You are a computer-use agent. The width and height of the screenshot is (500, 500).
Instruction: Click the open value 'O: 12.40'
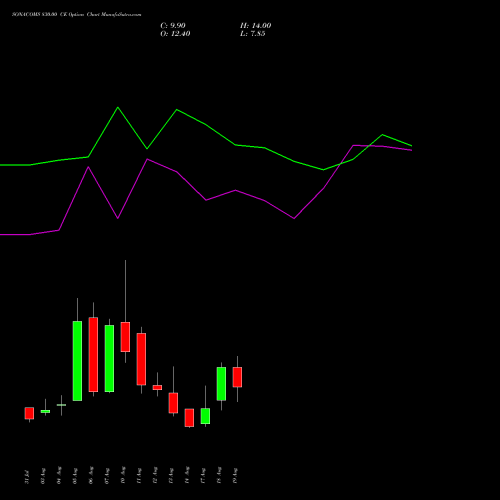pos(175,34)
